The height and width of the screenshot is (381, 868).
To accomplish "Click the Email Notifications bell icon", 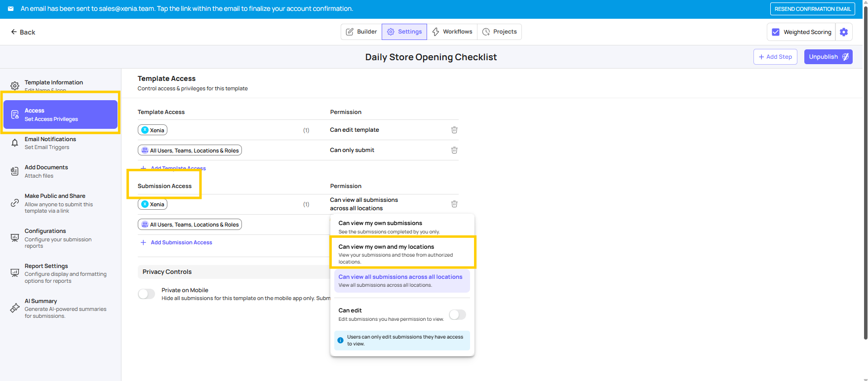I will 15,143.
